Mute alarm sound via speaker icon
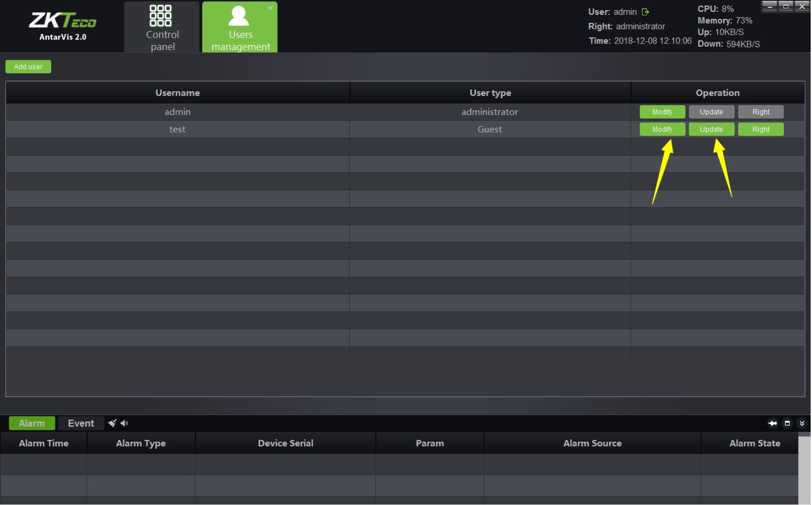The image size is (812, 505). [x=124, y=424]
